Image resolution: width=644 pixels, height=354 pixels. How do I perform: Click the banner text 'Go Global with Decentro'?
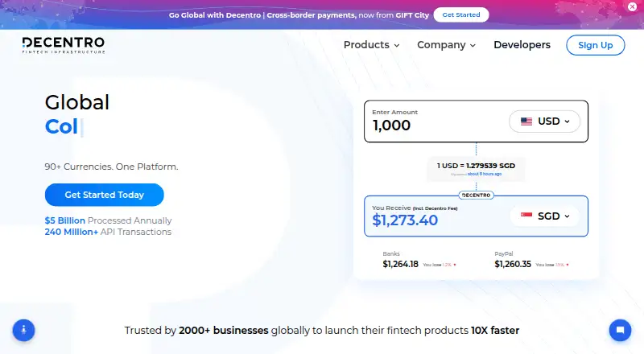click(215, 15)
